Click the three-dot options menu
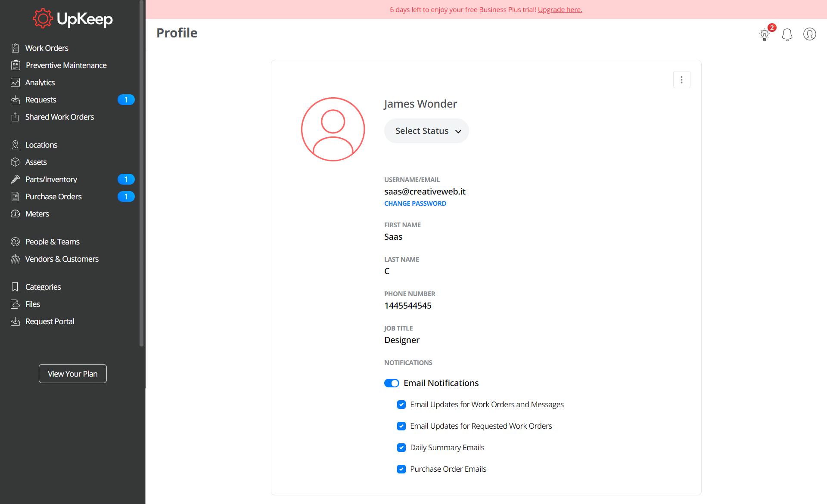The image size is (827, 504). [682, 80]
